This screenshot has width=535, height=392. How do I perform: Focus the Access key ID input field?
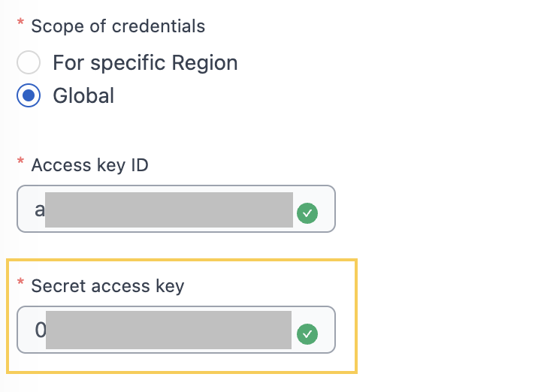(x=176, y=209)
